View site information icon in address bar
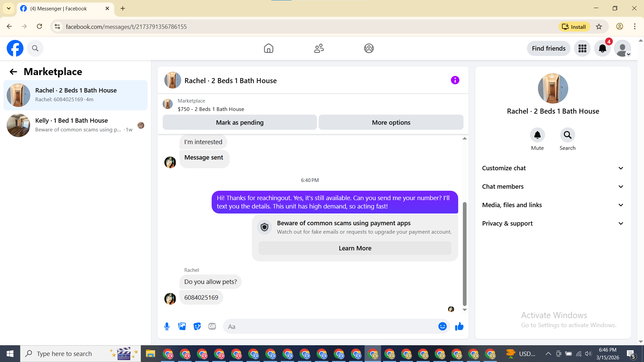Image resolution: width=644 pixels, height=362 pixels. point(57,26)
